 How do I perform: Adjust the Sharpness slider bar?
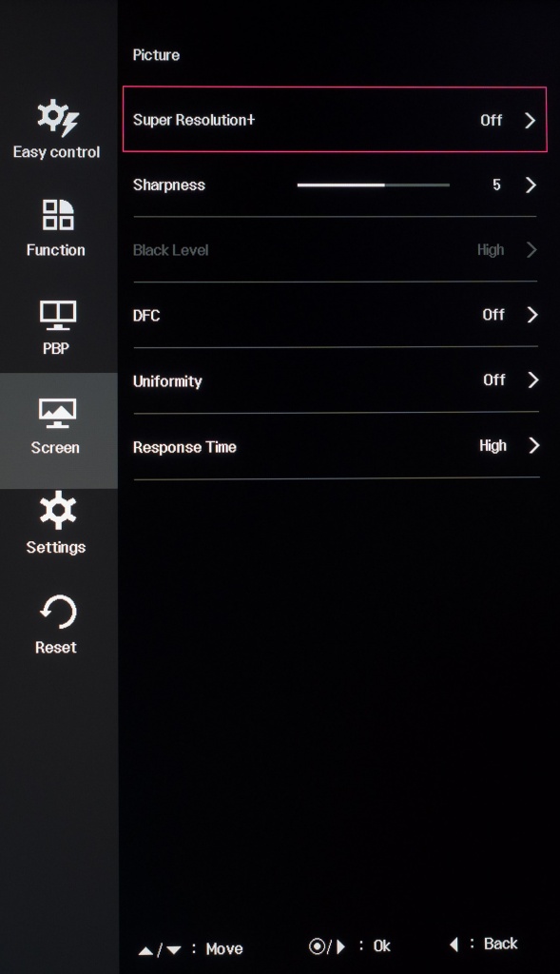tap(373, 185)
